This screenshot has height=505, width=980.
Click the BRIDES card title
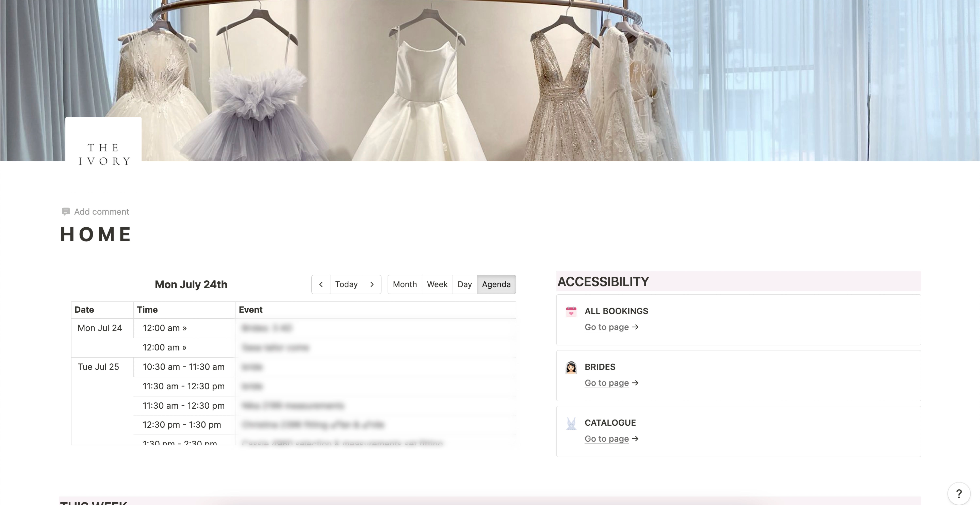tap(600, 367)
